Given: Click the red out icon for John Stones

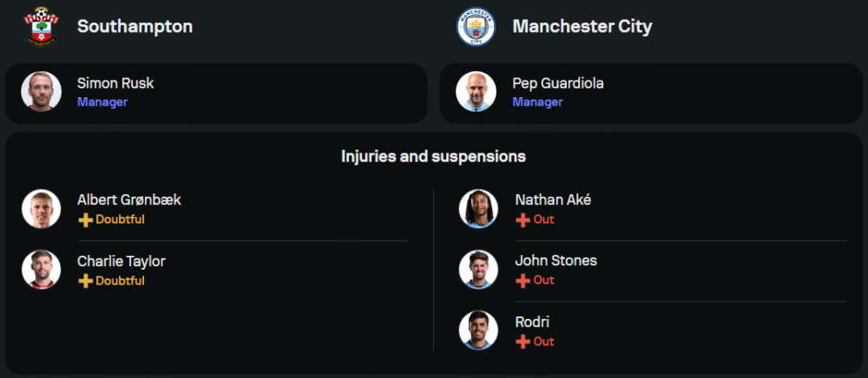Looking at the screenshot, I should pyautogui.click(x=523, y=281).
